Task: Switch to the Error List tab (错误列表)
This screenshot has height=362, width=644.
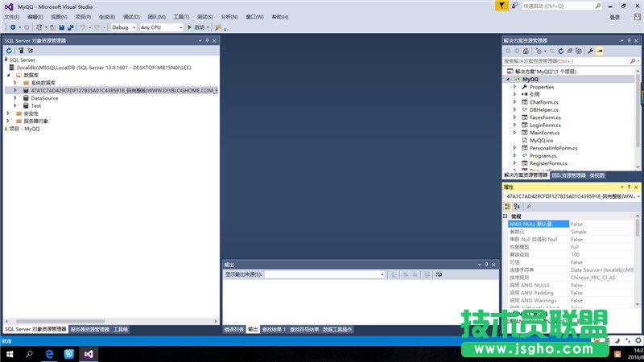Action: click(x=234, y=330)
